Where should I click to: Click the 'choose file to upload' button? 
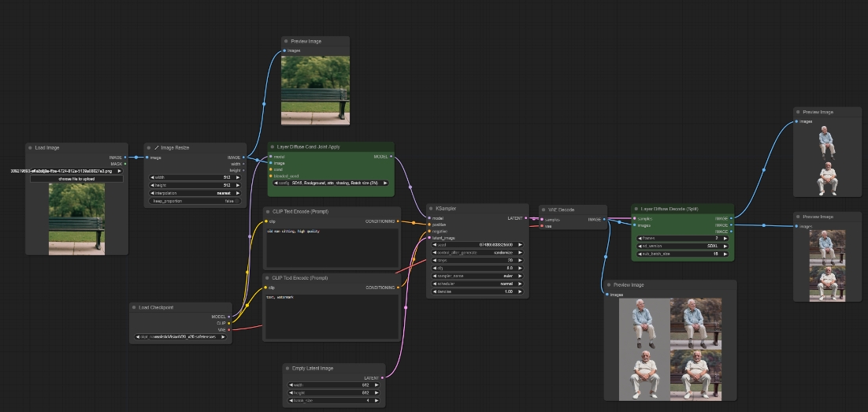coord(76,179)
